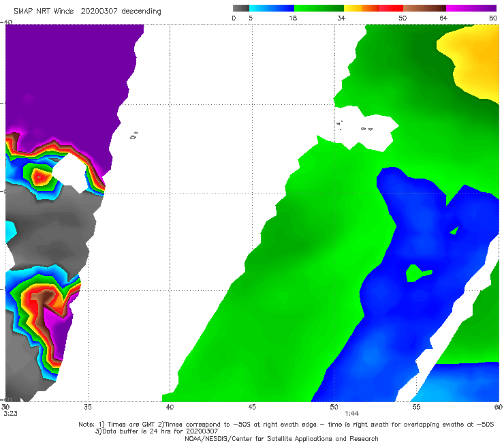This screenshot has height=443, width=504.
Task: Click the blue segment of the wind color scale
Action: coord(272,8)
